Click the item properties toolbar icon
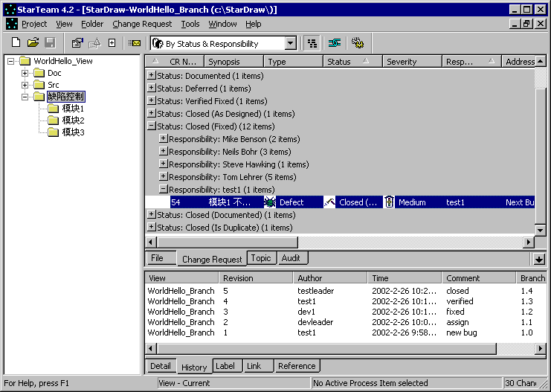551x392 pixels. click(x=77, y=43)
